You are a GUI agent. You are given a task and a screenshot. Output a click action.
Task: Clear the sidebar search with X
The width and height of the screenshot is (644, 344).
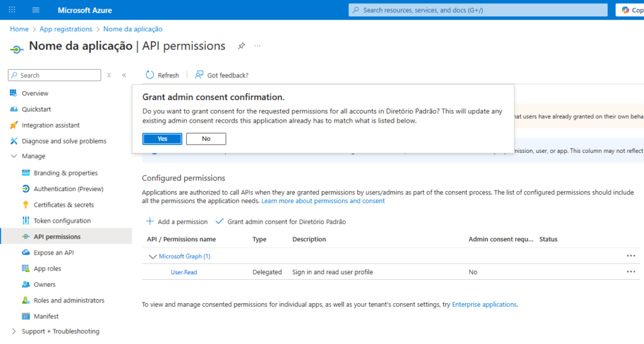pyautogui.click(x=109, y=75)
